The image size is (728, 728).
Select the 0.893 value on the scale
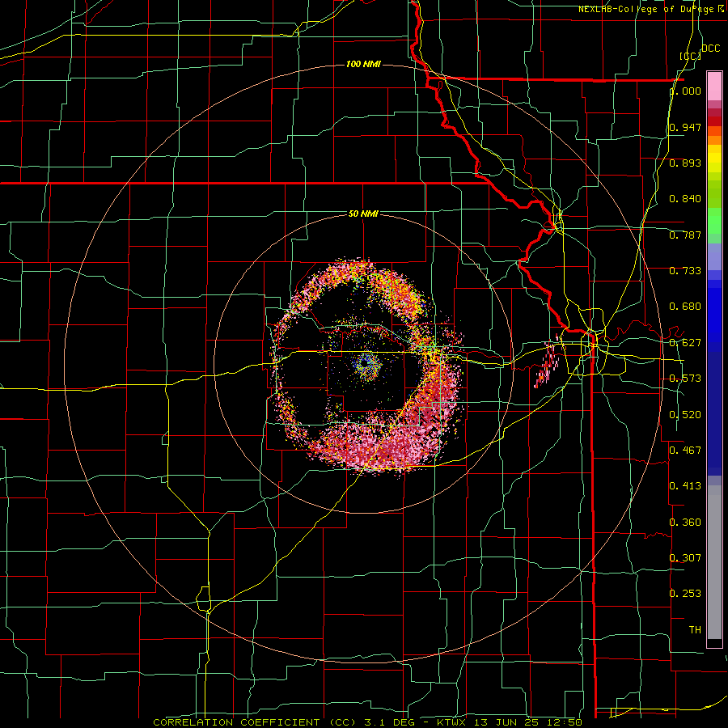[x=685, y=163]
